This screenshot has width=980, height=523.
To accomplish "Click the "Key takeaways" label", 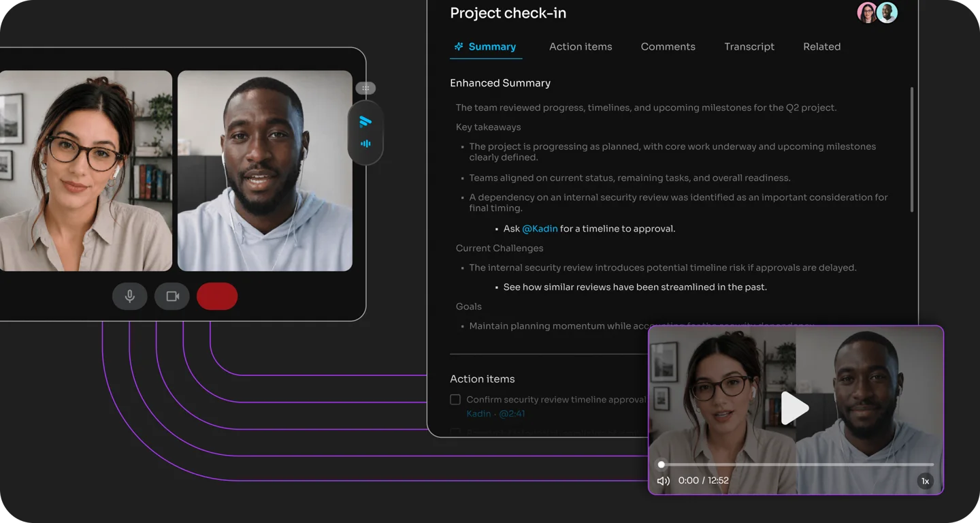I will [489, 127].
